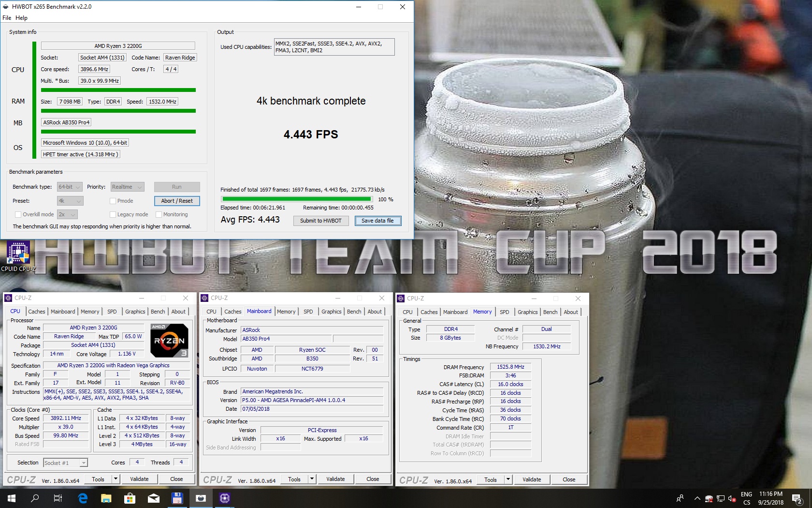Viewport: 812px width, 508px height.
Task: Open the Overkill mode 2x dropdown
Action: pyautogui.click(x=67, y=214)
